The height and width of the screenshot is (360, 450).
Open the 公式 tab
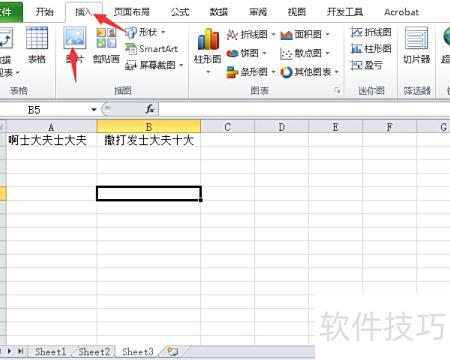(180, 12)
